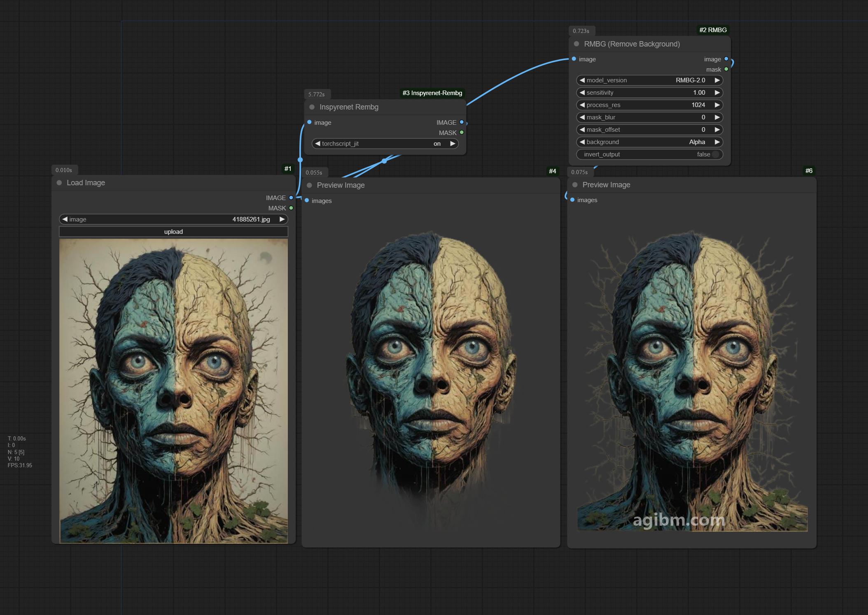Click mask_offset value field
The image size is (868, 615).
click(x=650, y=130)
